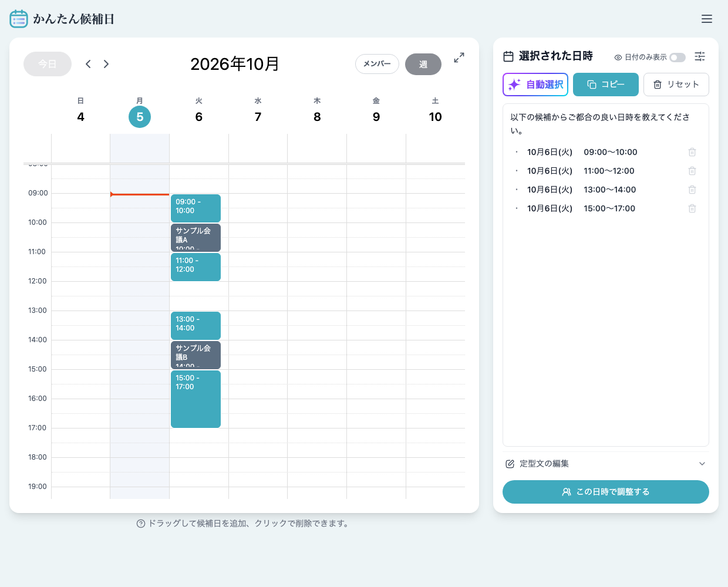Open the 週 view selector
Viewport: 728px width, 587px height.
point(423,64)
